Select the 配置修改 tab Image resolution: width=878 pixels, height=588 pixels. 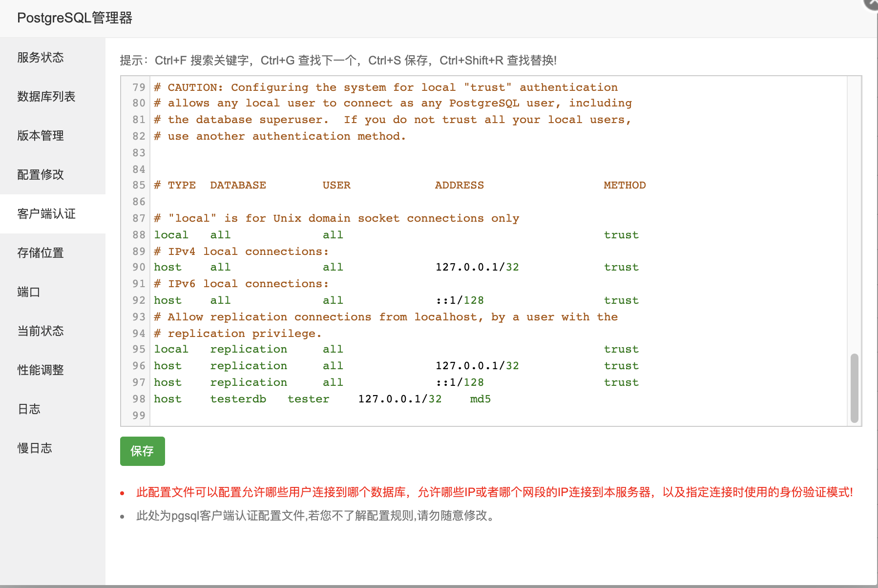point(53,175)
